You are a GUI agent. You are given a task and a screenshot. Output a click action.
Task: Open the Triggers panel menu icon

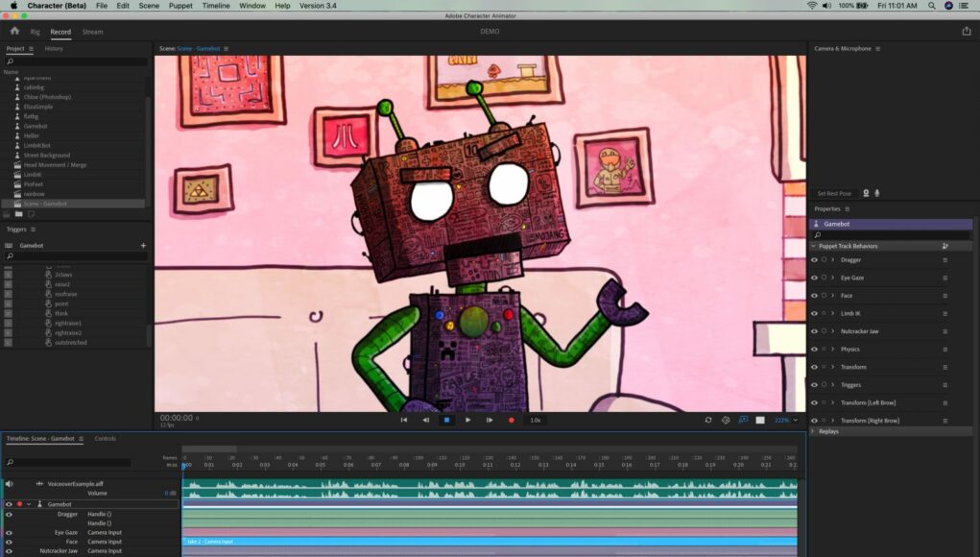click(34, 230)
